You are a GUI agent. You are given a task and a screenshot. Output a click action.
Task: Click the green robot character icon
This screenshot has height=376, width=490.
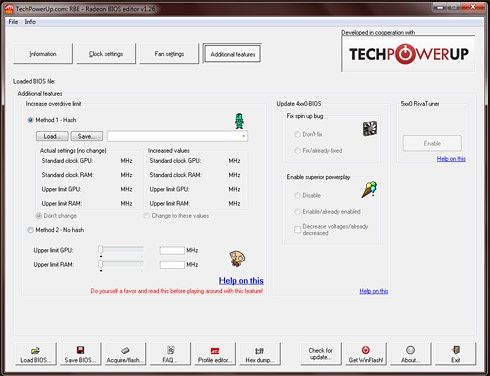[x=239, y=121]
